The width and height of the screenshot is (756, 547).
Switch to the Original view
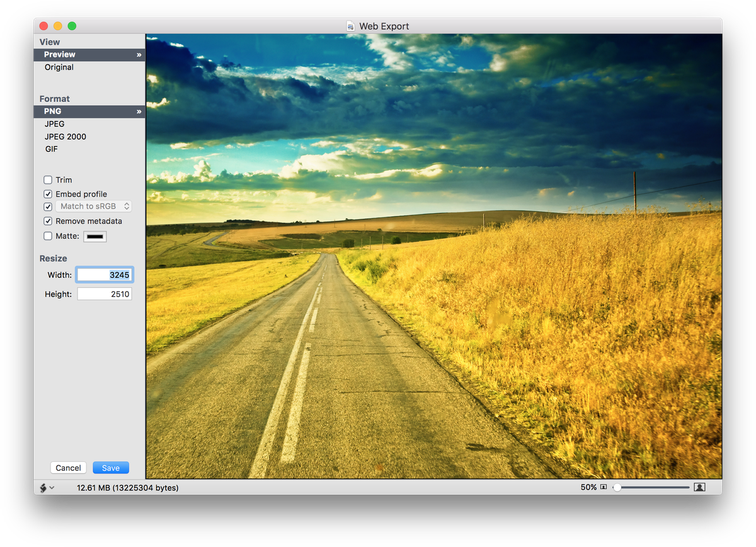(x=59, y=67)
